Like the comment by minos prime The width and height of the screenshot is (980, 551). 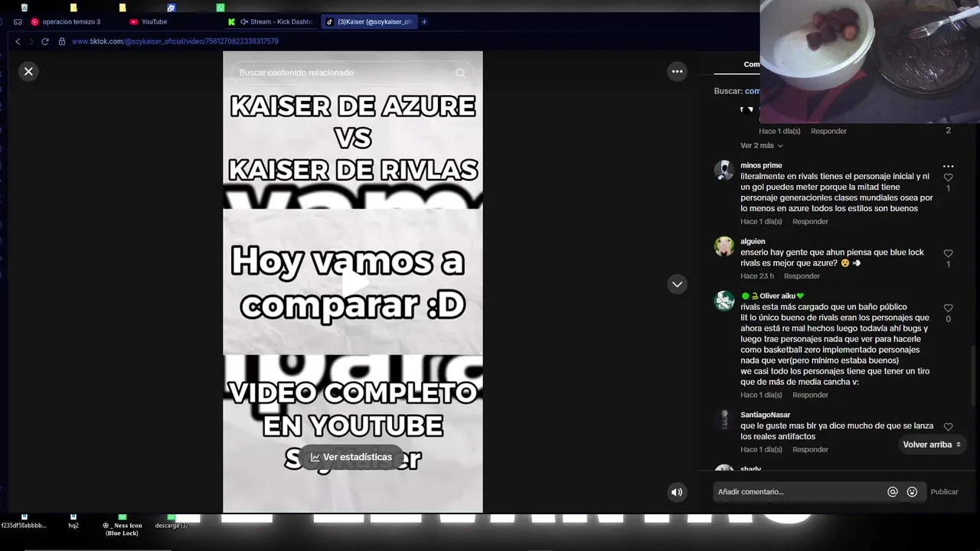[948, 178]
